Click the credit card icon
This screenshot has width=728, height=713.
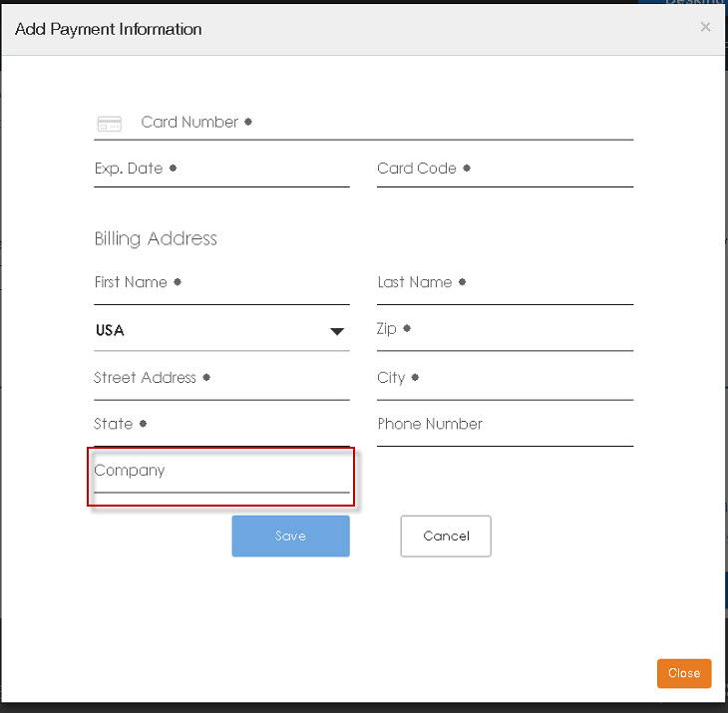[x=109, y=124]
